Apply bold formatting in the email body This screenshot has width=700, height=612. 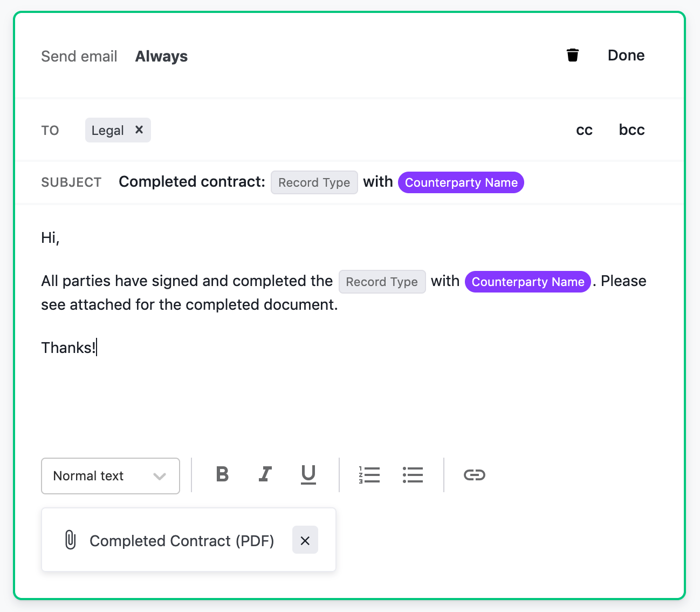pyautogui.click(x=222, y=475)
